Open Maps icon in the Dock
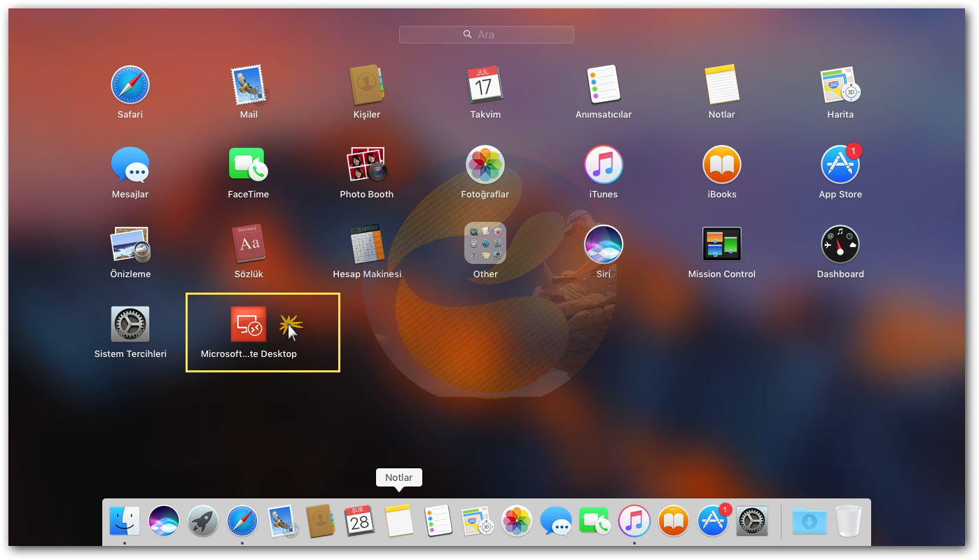This screenshot has height=560, width=979. tap(478, 521)
